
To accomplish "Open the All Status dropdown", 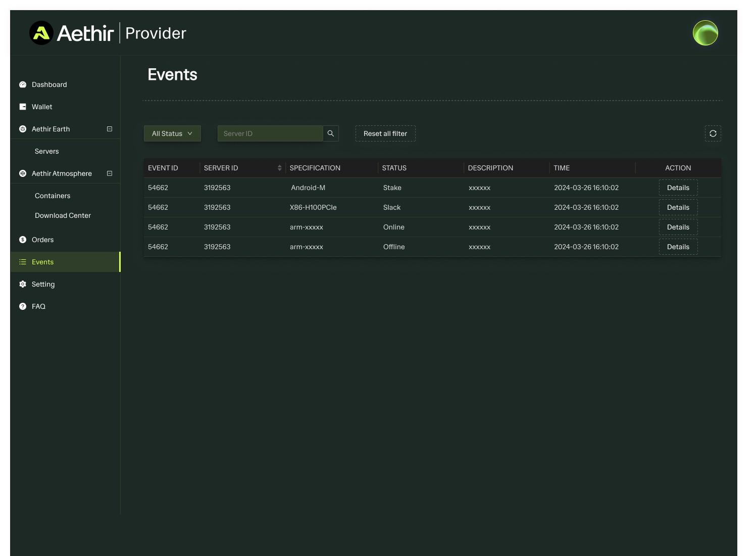I will [x=172, y=133].
